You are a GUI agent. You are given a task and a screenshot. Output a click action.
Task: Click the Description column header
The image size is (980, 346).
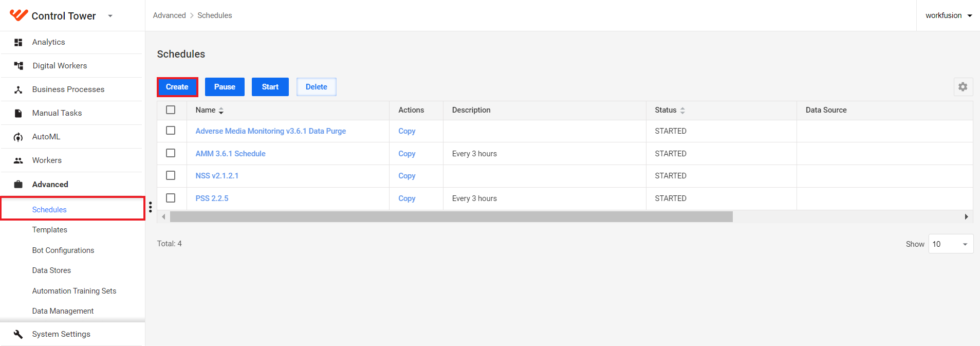click(x=471, y=110)
